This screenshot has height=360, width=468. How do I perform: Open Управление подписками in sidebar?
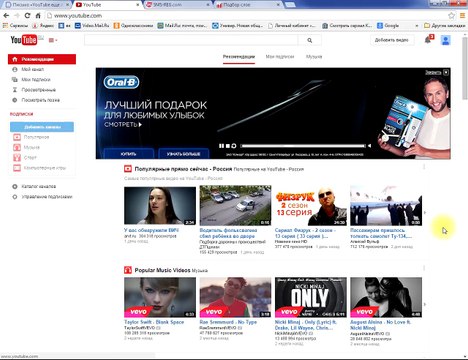click(x=47, y=197)
